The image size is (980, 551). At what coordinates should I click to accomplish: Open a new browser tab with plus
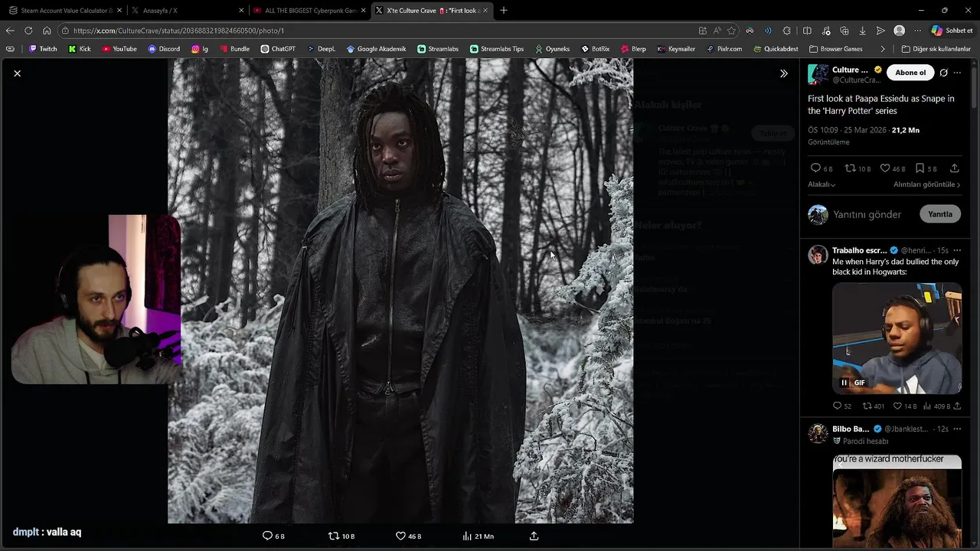coord(504,11)
